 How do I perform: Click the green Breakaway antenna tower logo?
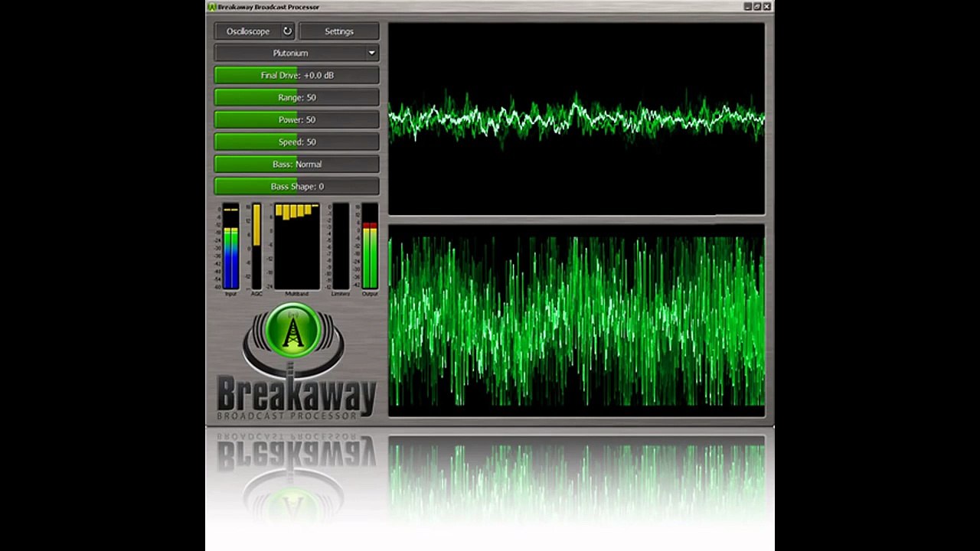pos(293,331)
